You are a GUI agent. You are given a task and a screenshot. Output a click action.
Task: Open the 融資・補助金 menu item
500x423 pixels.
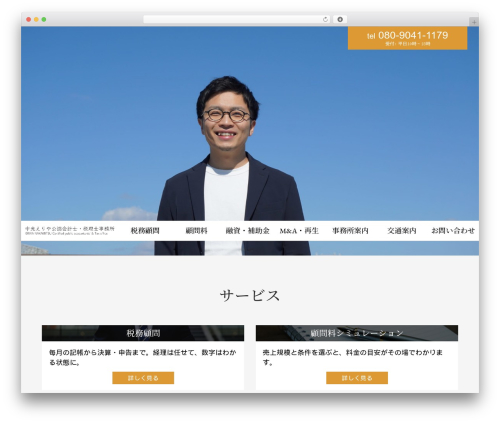pos(247,231)
